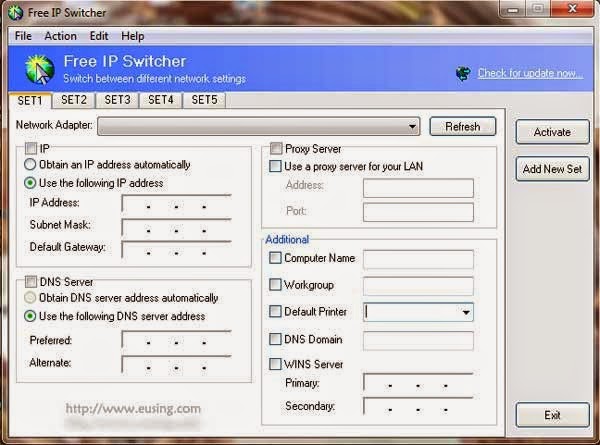Open the File menu

(x=23, y=36)
